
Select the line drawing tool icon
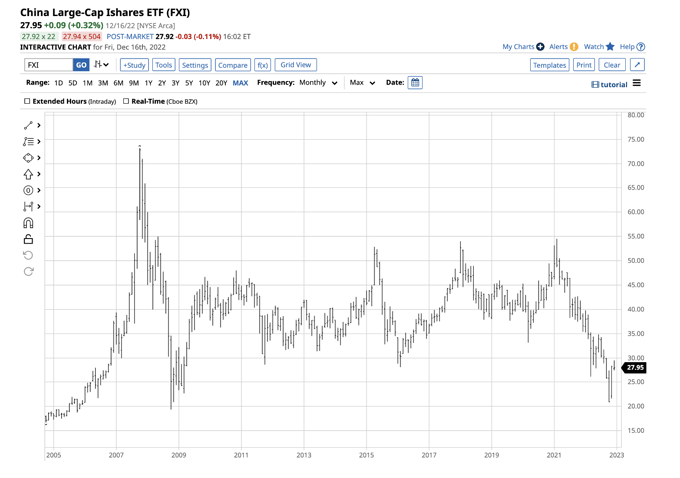28,125
